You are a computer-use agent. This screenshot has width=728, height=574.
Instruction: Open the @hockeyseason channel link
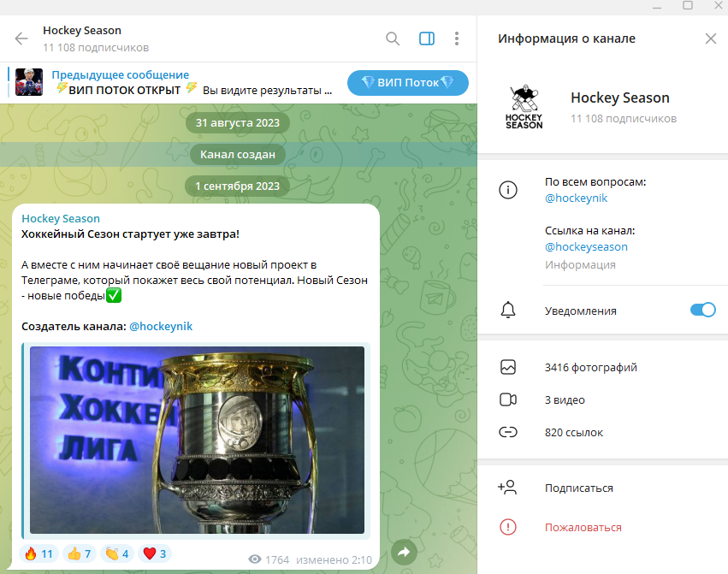point(586,247)
